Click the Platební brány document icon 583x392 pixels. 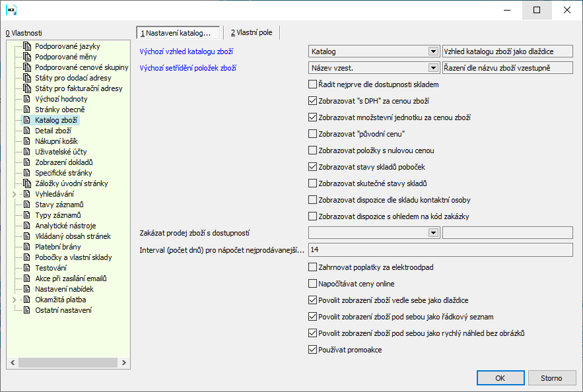pos(27,246)
